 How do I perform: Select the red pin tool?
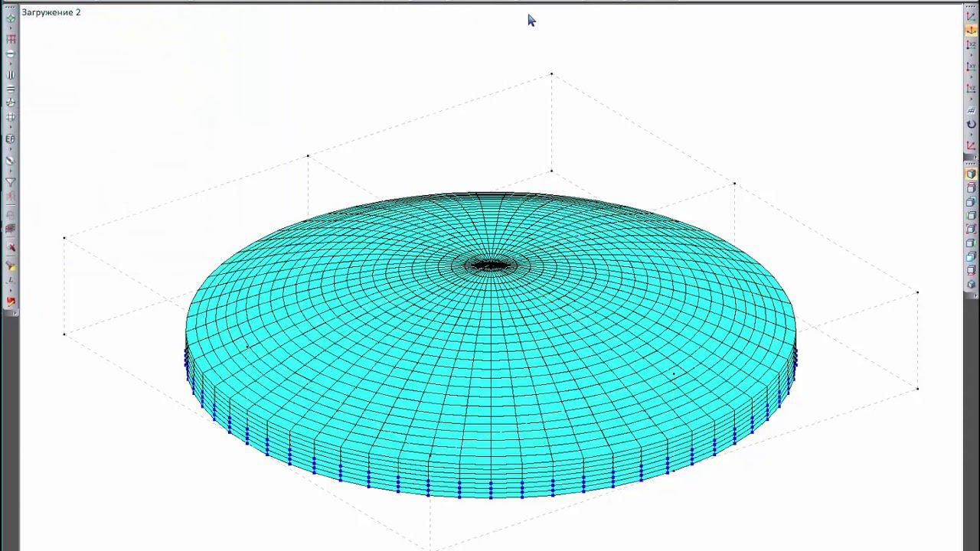tap(11, 248)
